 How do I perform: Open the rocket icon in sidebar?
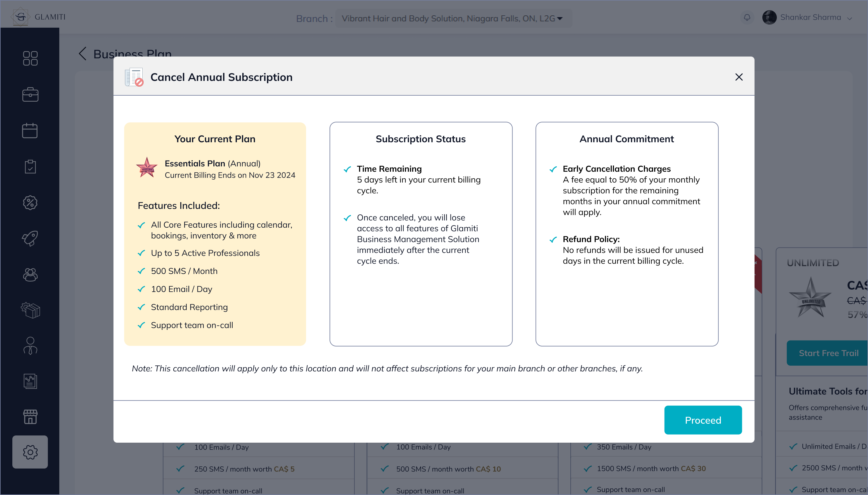click(x=30, y=238)
